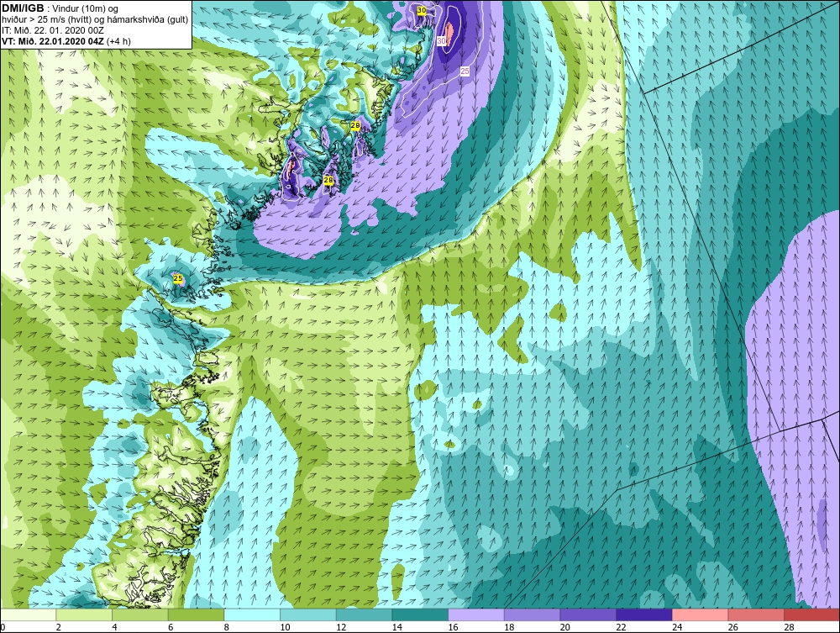Click the legend scale number "14"

[x=396, y=627]
